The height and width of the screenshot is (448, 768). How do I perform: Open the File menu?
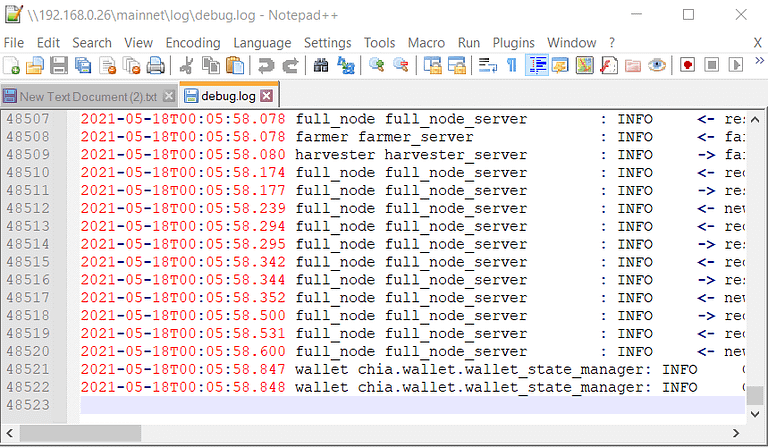(14, 43)
